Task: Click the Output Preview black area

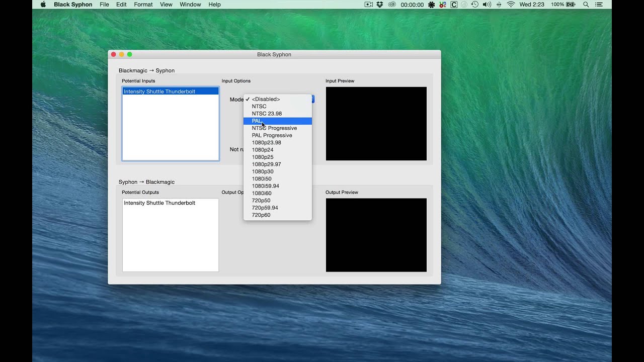Action: (376, 235)
